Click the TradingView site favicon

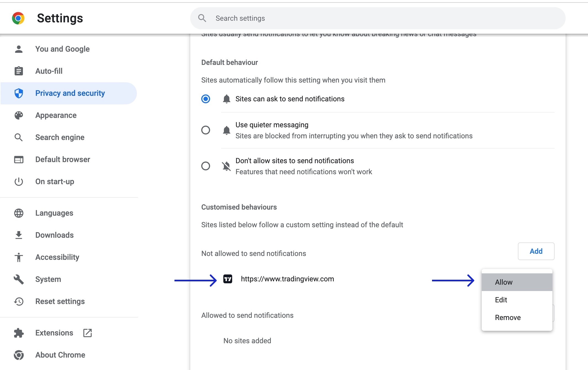[228, 279]
